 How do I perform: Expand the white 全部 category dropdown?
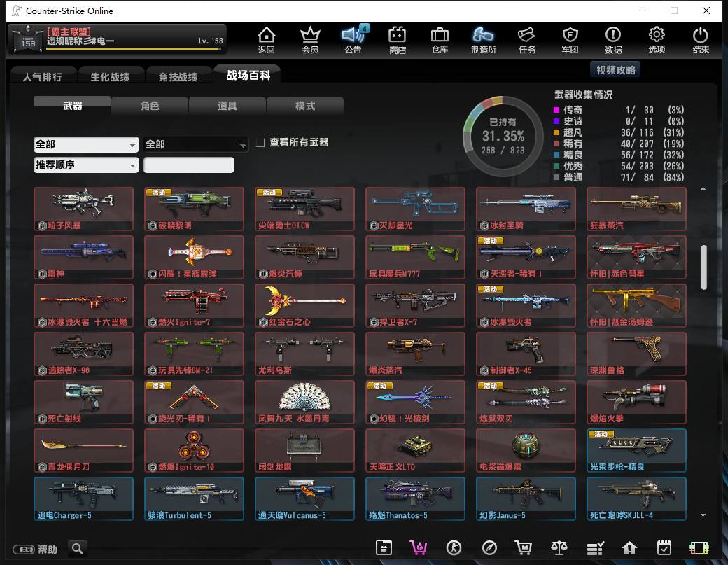pos(86,144)
